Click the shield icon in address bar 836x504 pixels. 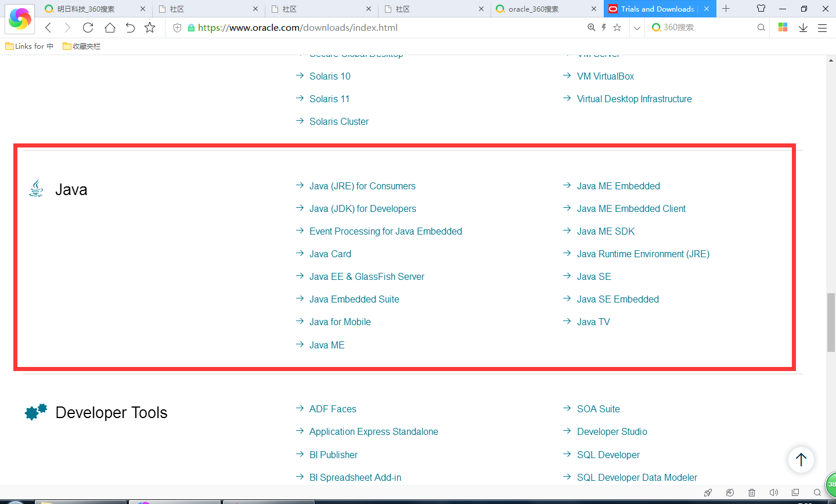coord(178,27)
